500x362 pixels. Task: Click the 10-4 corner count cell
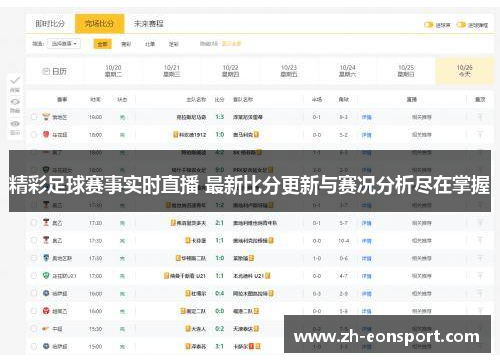point(344,240)
